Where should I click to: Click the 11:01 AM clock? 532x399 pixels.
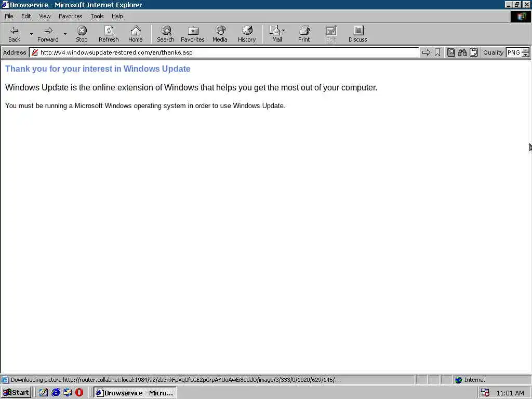pos(510,393)
